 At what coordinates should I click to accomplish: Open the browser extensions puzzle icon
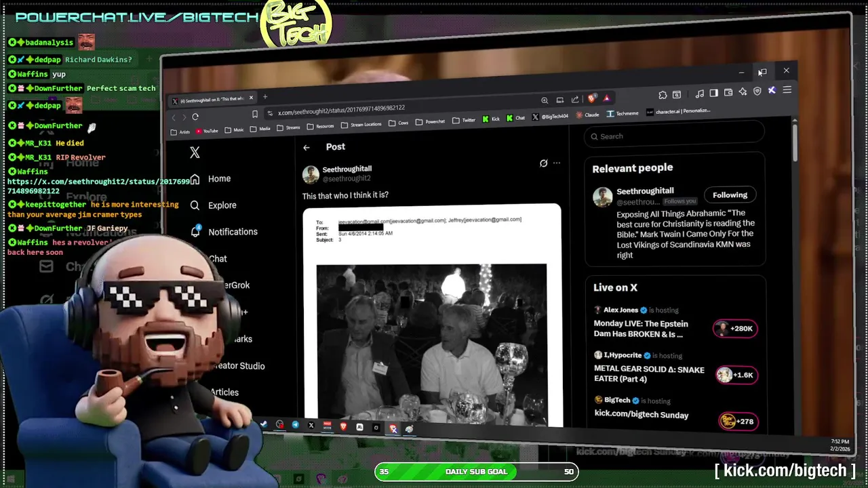[x=663, y=95]
